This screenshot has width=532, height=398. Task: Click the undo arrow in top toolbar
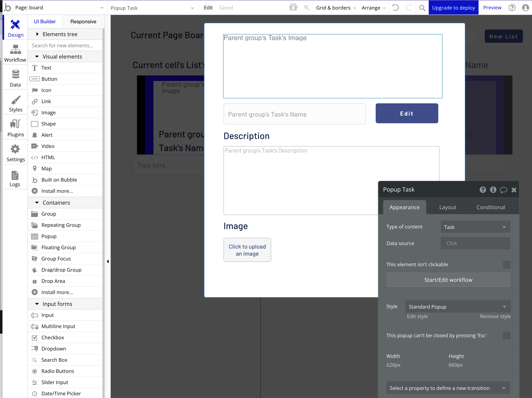[396, 8]
